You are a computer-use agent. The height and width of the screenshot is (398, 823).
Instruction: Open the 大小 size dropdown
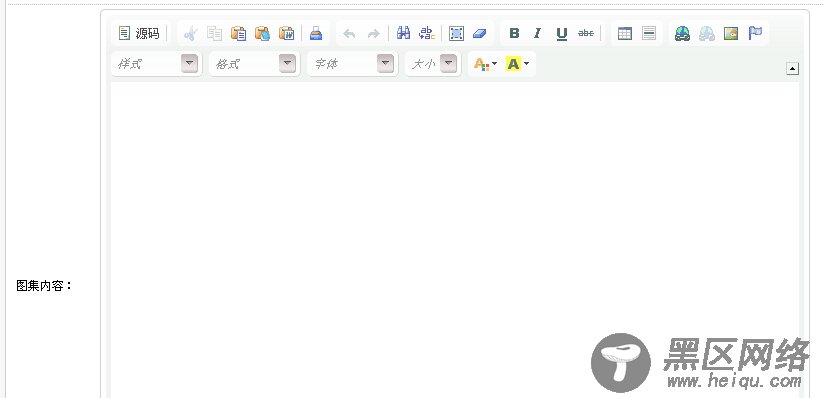pos(433,64)
